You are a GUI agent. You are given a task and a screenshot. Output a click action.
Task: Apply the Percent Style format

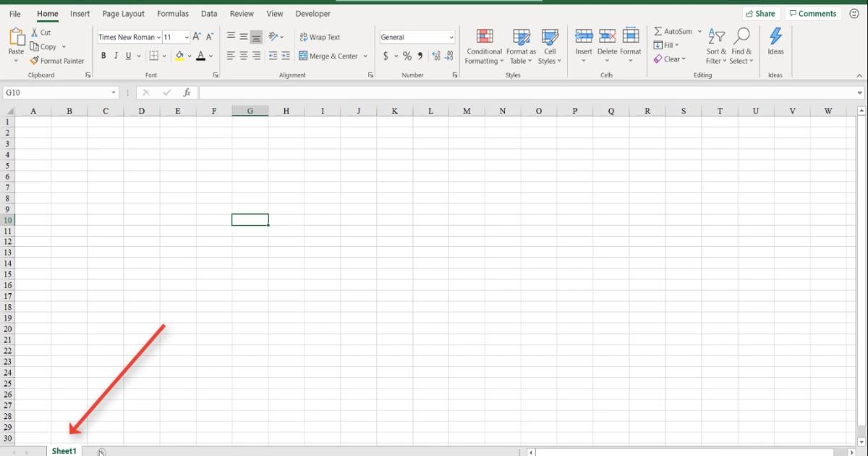click(x=407, y=55)
